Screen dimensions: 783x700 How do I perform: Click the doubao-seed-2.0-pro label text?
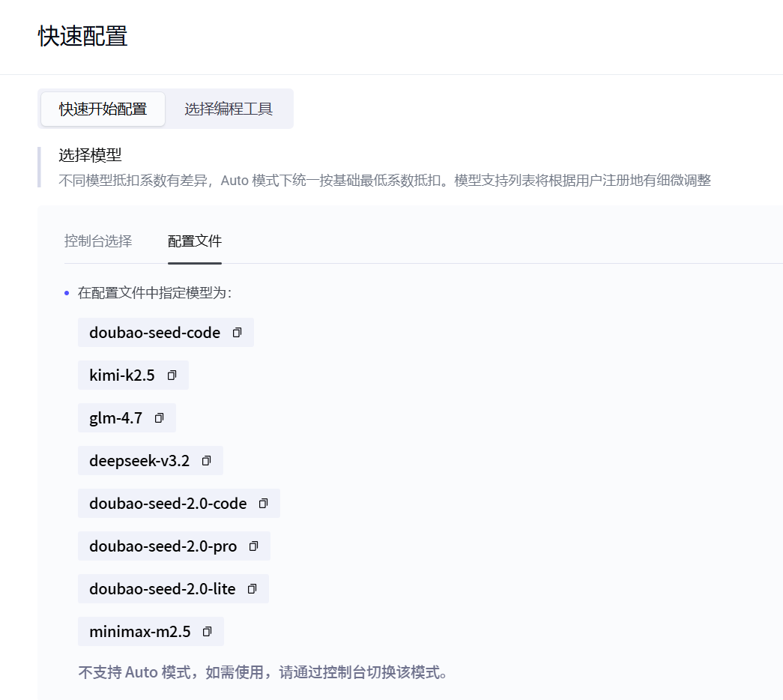click(163, 546)
